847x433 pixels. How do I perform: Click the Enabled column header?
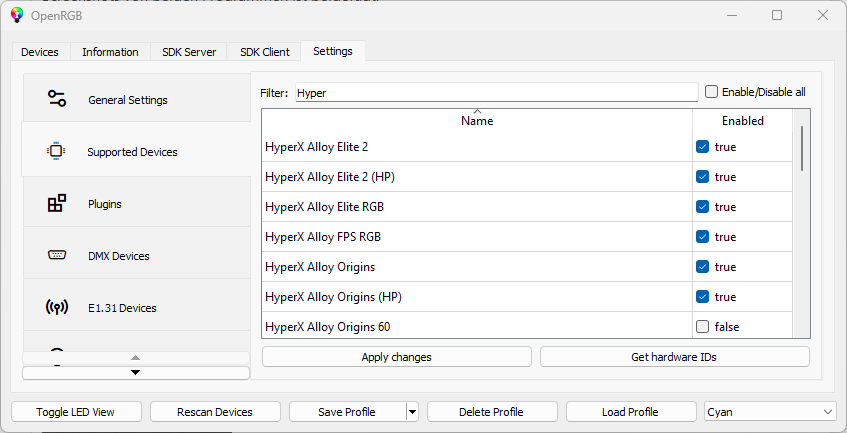(x=742, y=120)
